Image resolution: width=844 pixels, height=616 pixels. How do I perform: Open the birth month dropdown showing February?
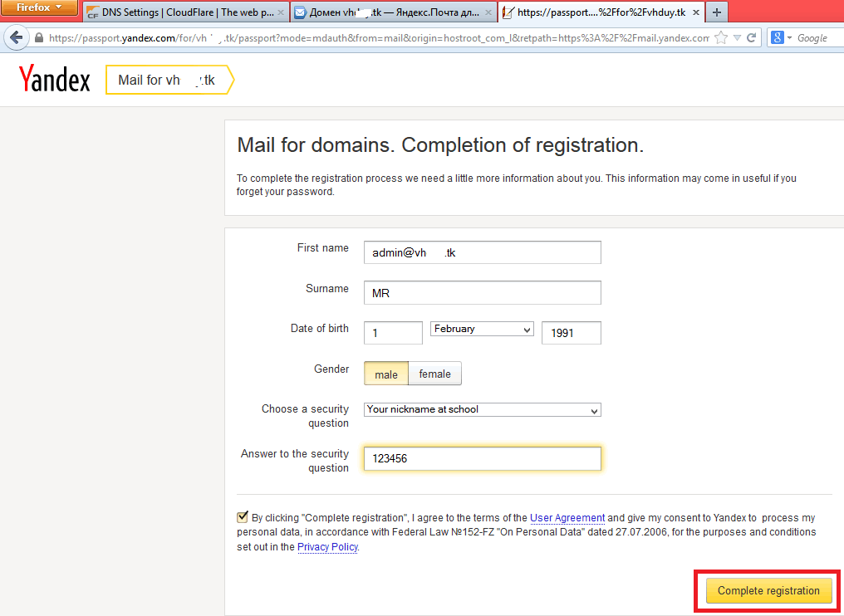pos(482,330)
